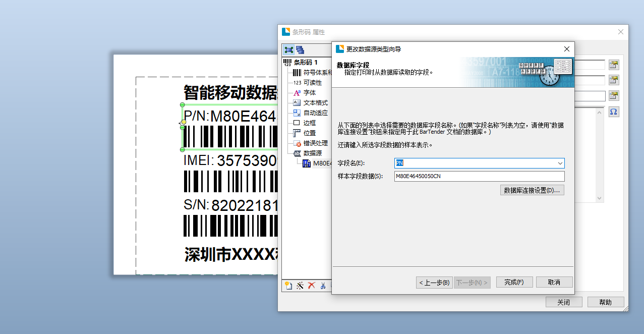Go back with 上一步 button
The image size is (644, 334).
[434, 283]
